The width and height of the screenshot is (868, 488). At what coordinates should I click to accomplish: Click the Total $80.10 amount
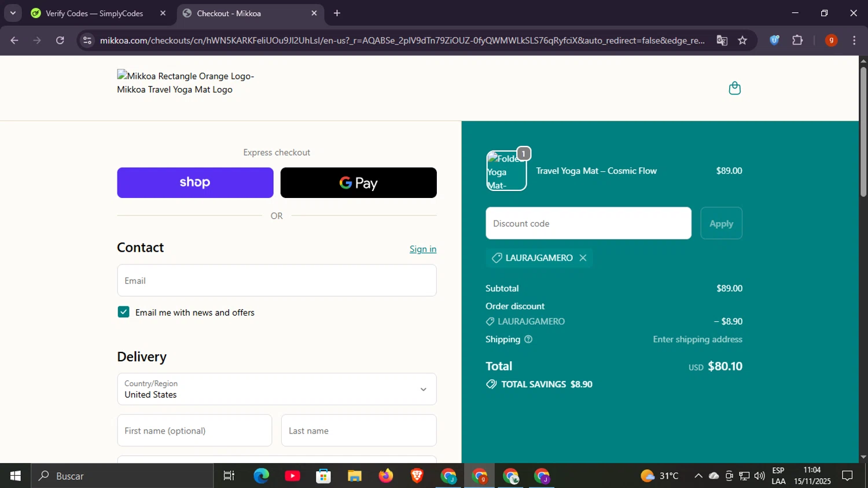pyautogui.click(x=725, y=366)
